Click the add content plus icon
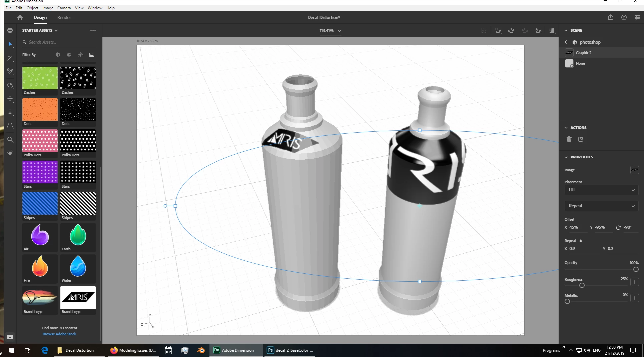The image size is (644, 357). click(x=10, y=30)
